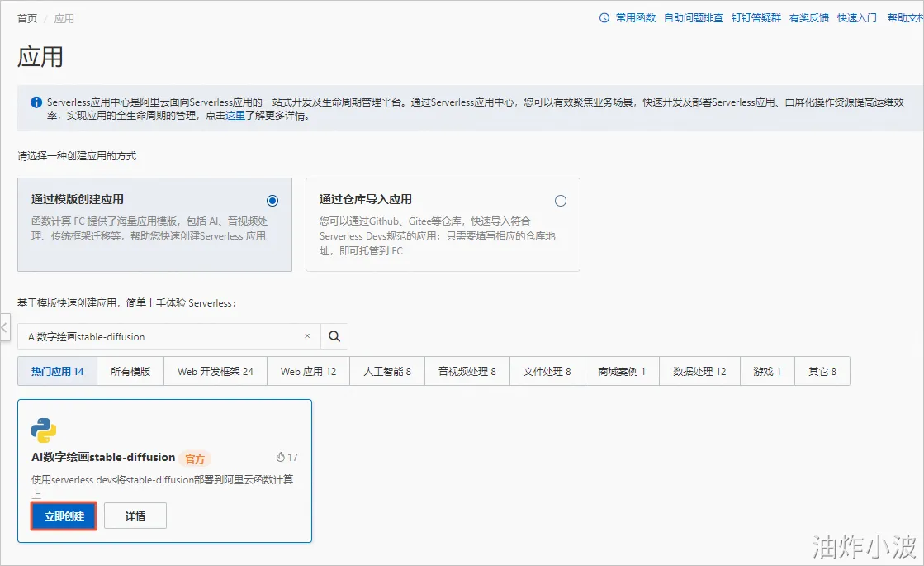Click the 通过仓库导入应用 card title
Image resolution: width=924 pixels, height=566 pixels.
click(365, 199)
